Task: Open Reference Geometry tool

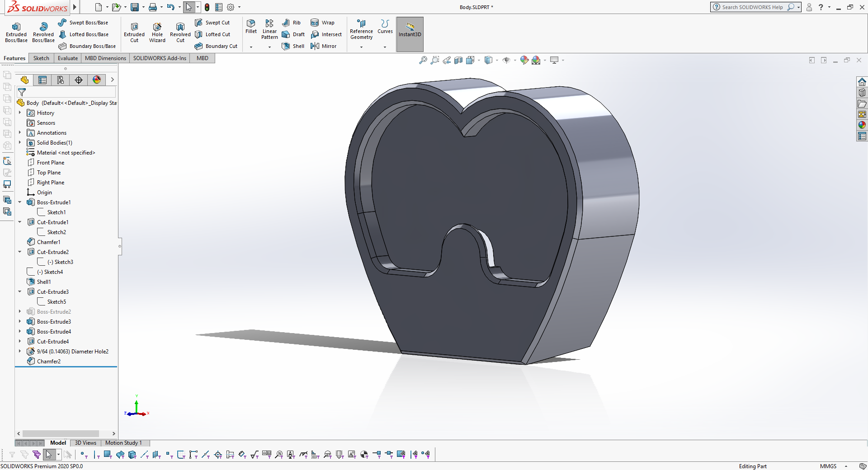Action: [361, 29]
